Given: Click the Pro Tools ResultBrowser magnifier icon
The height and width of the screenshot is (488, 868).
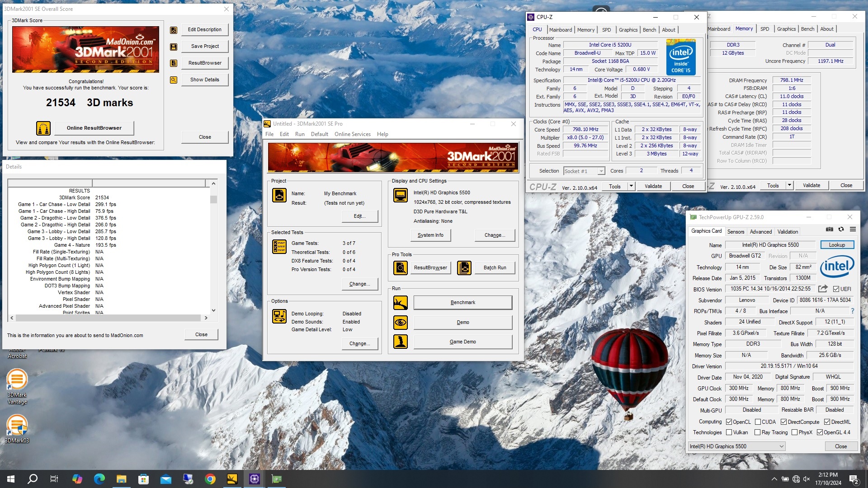Looking at the screenshot, I should pos(401,268).
